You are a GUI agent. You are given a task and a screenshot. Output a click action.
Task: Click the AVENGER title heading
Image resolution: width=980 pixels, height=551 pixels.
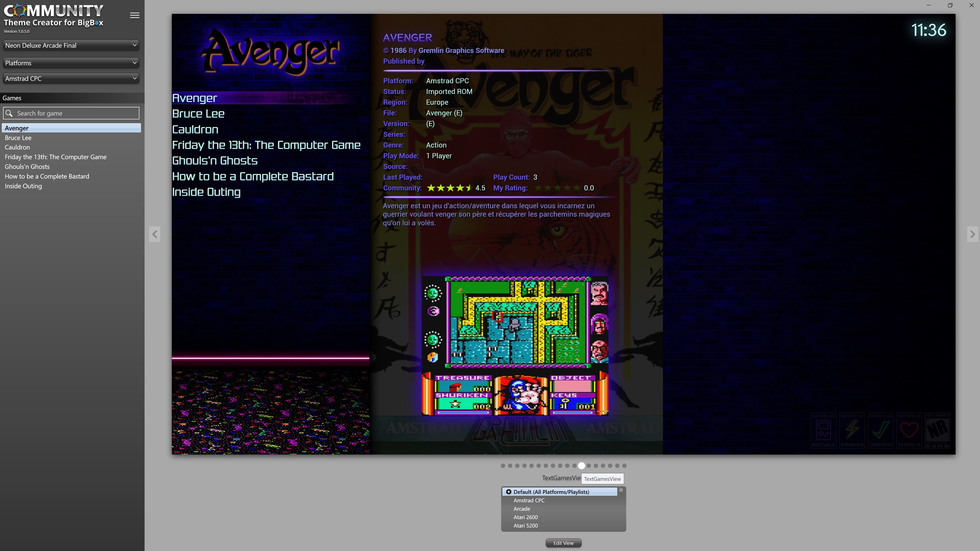click(x=408, y=38)
